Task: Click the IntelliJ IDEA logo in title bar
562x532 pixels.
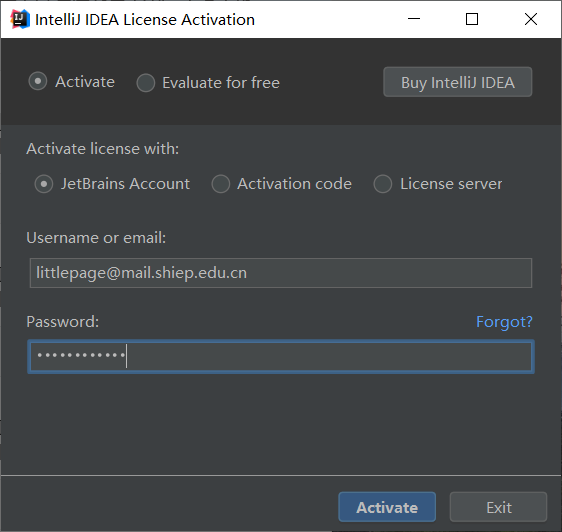Action: (x=20, y=19)
